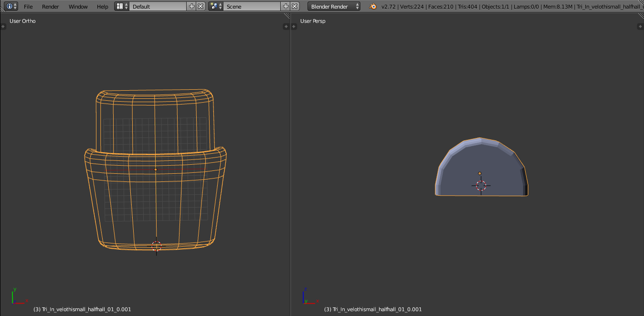Click the Mem:8.13M statistic
This screenshot has height=316, width=644.
pyautogui.click(x=559, y=7)
